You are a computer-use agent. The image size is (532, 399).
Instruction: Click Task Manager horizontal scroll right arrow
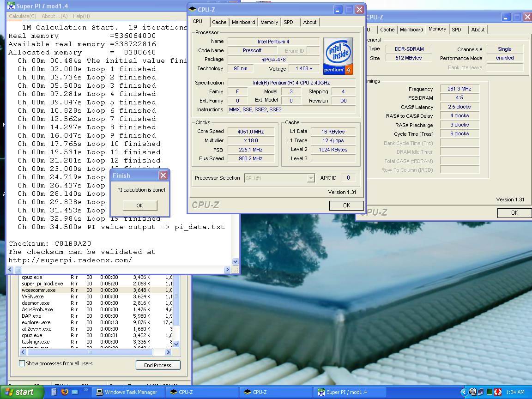[168, 352]
